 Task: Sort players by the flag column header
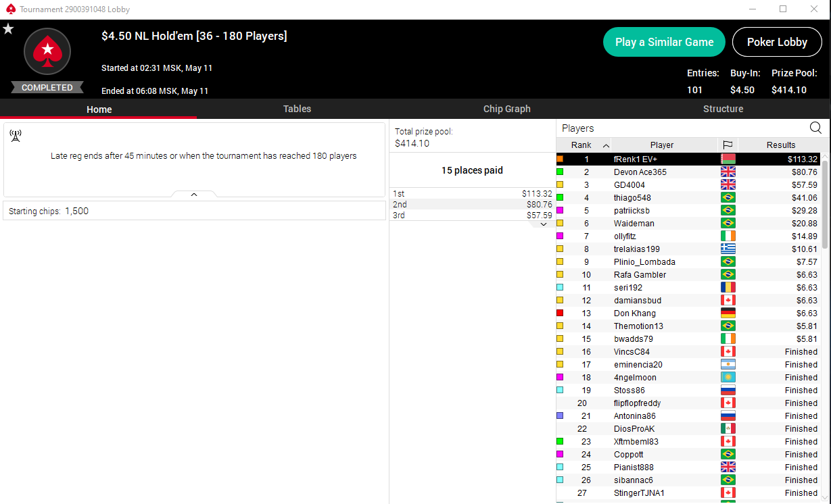728,145
